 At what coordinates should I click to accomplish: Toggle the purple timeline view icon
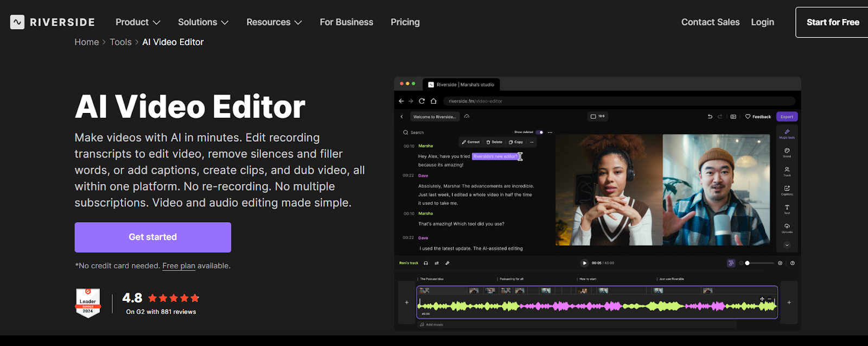click(x=731, y=263)
